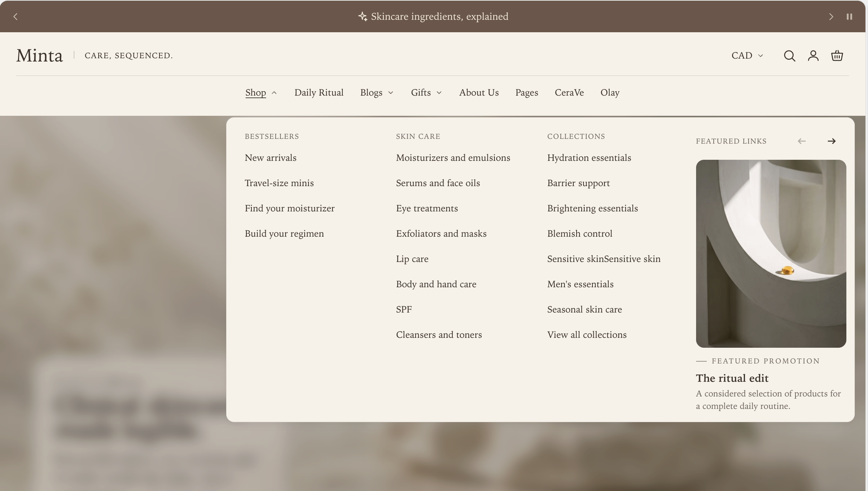Screen dimensions: 868x491
Task: Open Serums and face oils link
Action: pos(438,183)
